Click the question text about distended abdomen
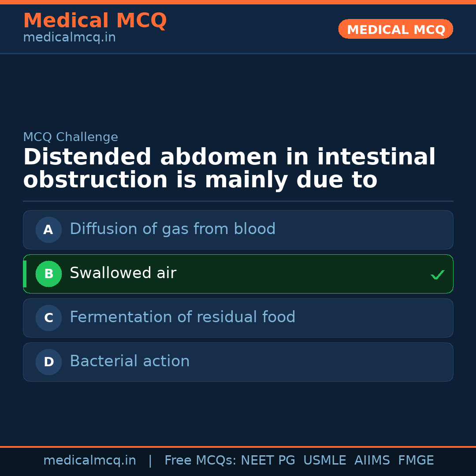 click(229, 169)
